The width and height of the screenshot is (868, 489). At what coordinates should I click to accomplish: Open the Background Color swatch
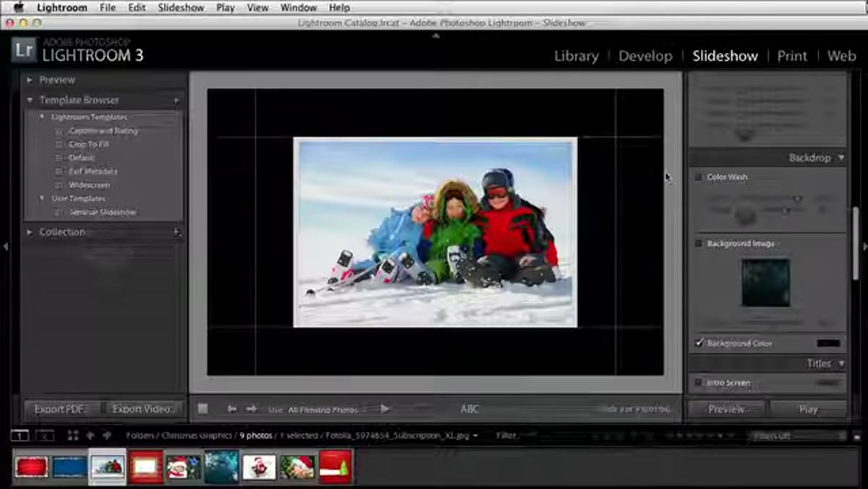click(x=829, y=343)
